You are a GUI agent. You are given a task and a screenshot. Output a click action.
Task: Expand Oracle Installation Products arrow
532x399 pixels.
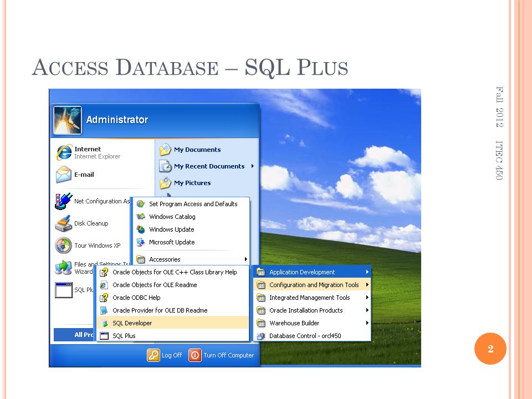click(367, 310)
